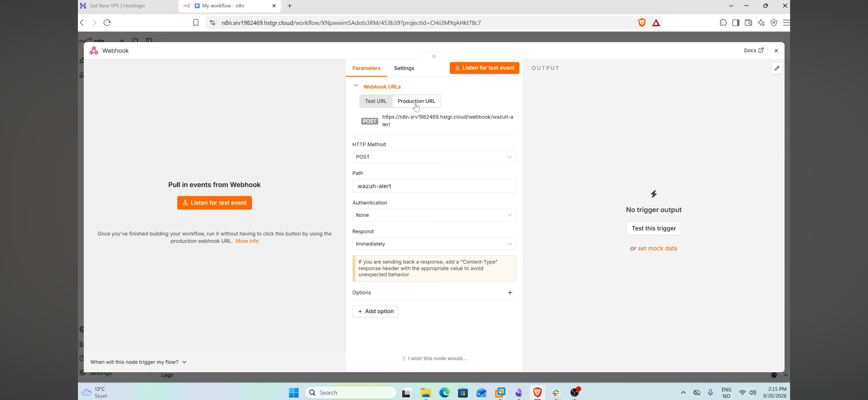
Task: Click 'I wish this node would...' link
Action: 434,358
